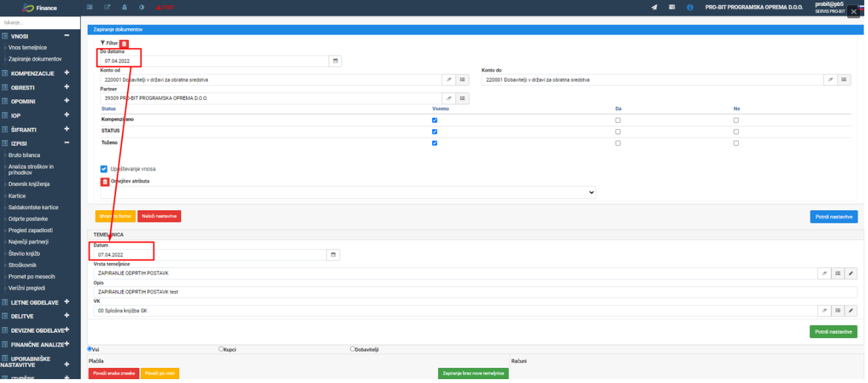Viewport: 868px width, 383px height.
Task: Delete filter with red trash icon next to Filter
Action: [x=124, y=43]
